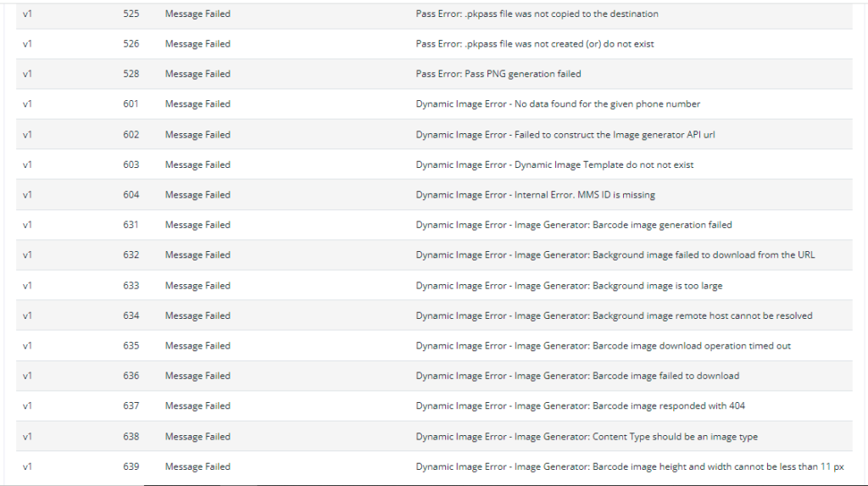The height and width of the screenshot is (486, 868).
Task: Select the description about .pkpass file not copied
Action: (x=537, y=14)
